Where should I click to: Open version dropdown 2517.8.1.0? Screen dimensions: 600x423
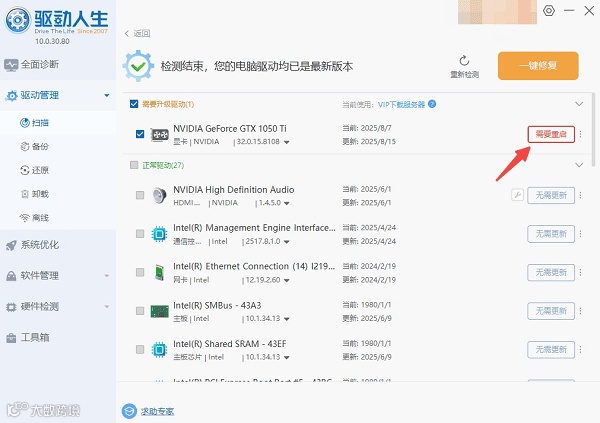point(287,242)
